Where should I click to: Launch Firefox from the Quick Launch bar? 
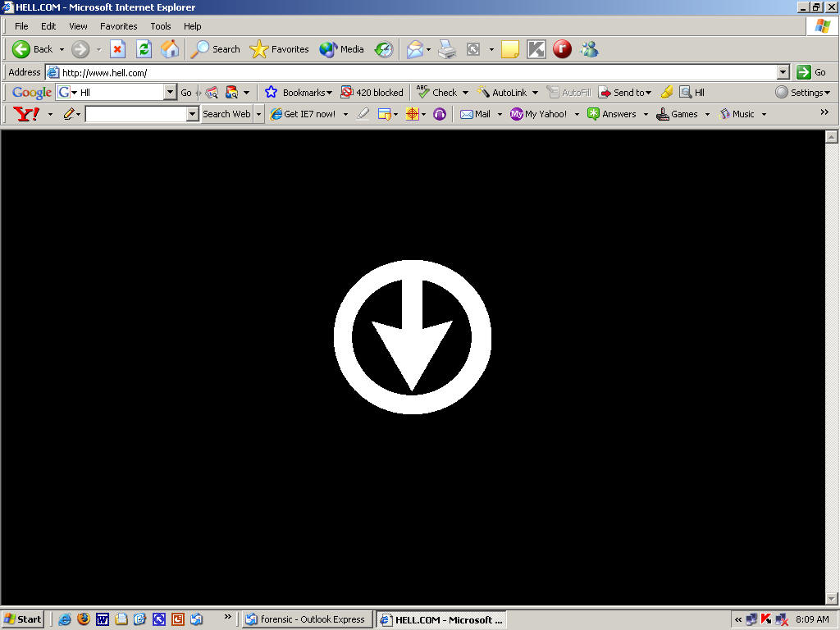point(83,619)
